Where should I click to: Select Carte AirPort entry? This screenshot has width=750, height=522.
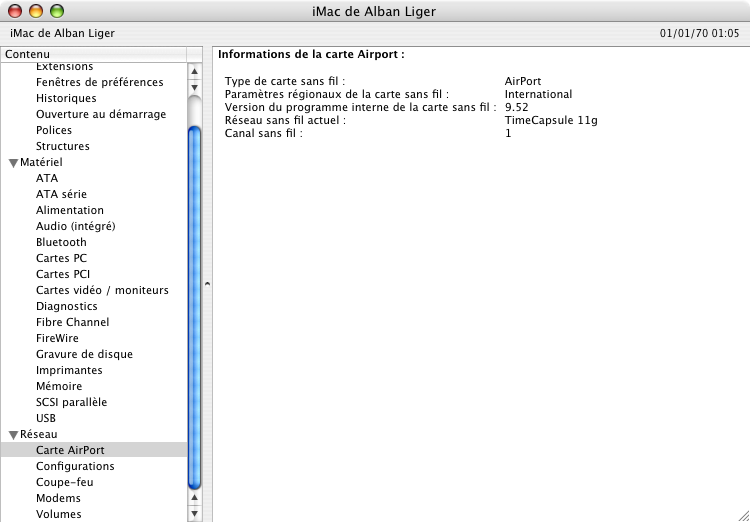click(94, 450)
